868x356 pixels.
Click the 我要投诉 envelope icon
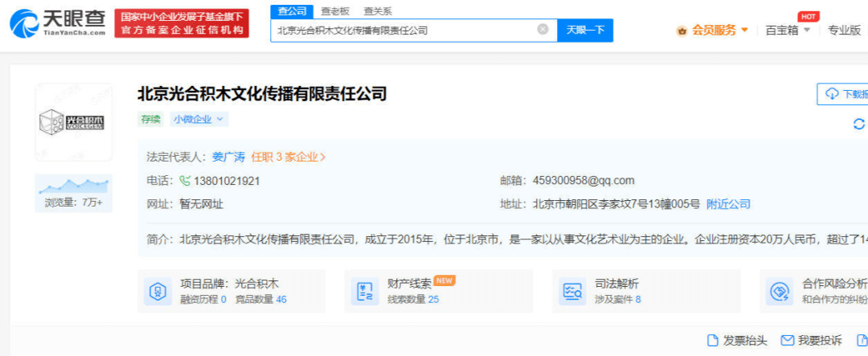(787, 340)
